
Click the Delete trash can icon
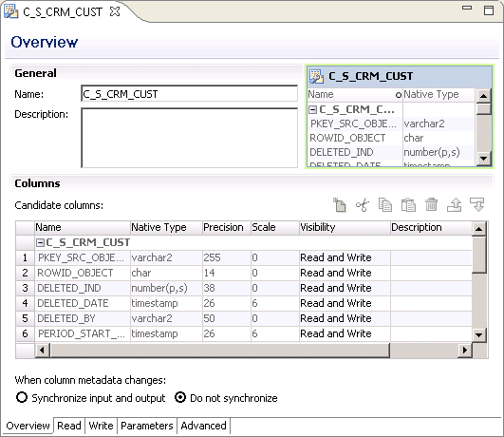click(x=431, y=205)
